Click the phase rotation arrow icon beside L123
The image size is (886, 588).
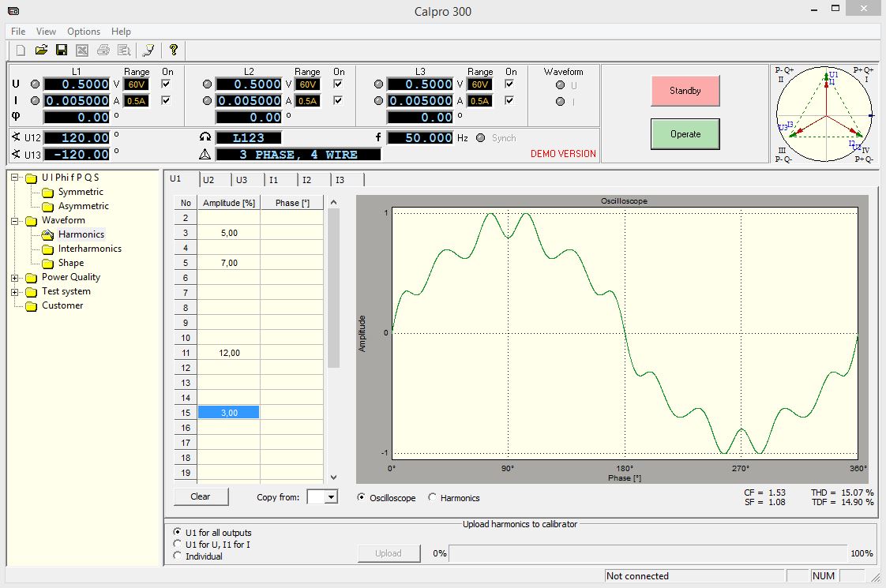205,137
